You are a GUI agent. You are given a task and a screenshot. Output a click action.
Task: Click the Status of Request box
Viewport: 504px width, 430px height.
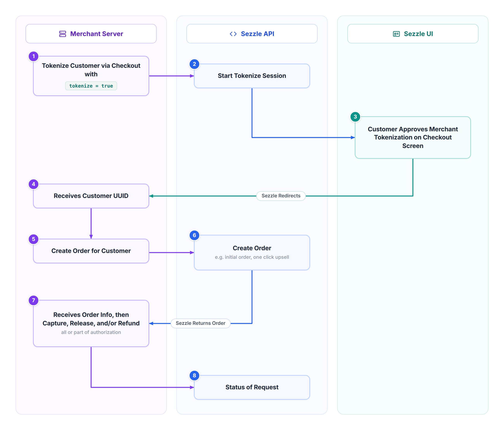pos(252,387)
